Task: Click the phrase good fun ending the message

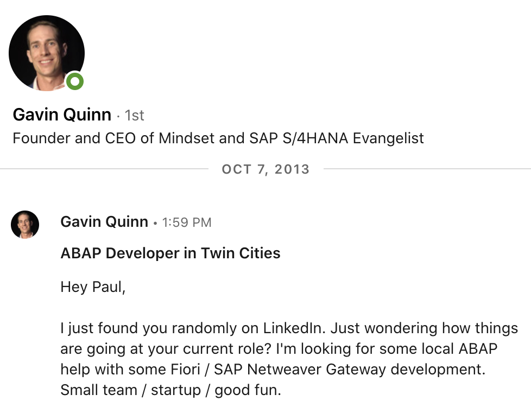Action: 248,390
